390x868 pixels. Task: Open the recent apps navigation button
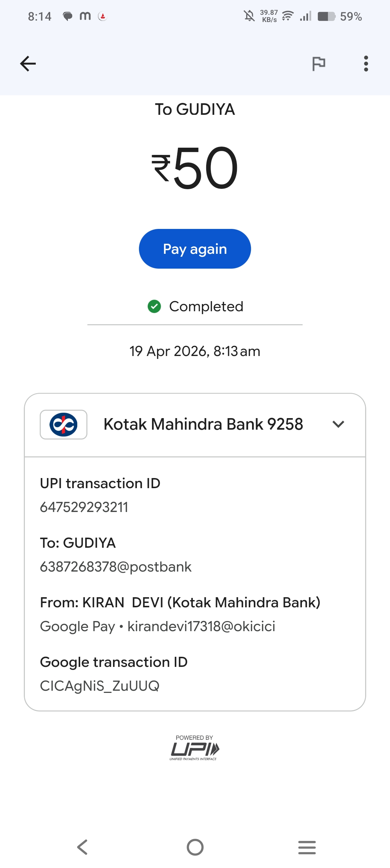click(307, 847)
